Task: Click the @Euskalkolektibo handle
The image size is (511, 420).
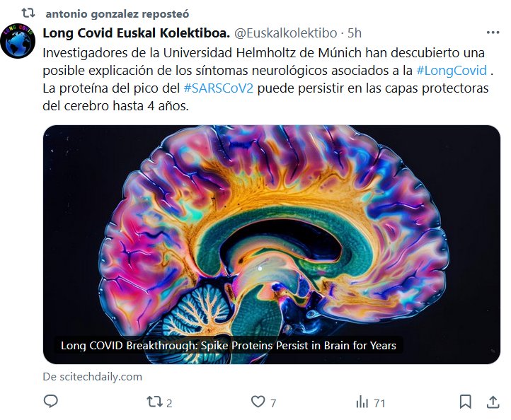Action: tap(285, 33)
